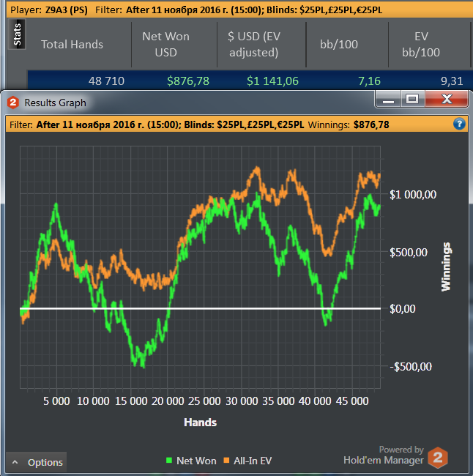The image size is (473, 476).
Task: Click the -$500,00 axis label
Action: coord(411,366)
